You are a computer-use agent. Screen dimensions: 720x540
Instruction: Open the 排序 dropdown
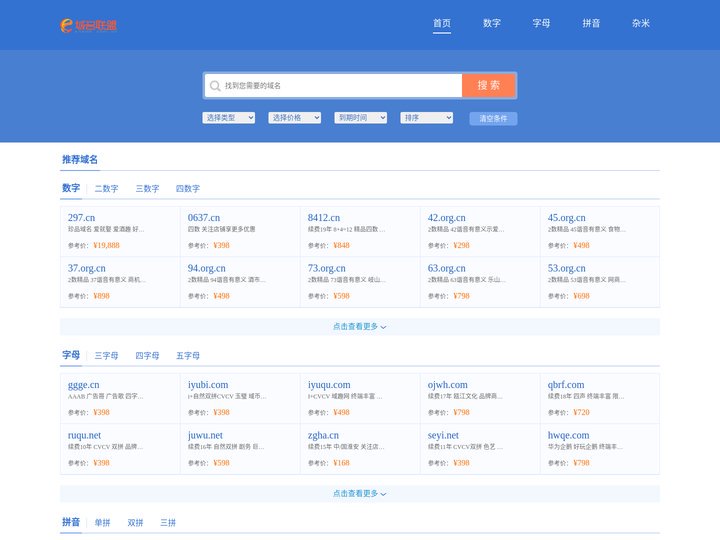(x=427, y=118)
